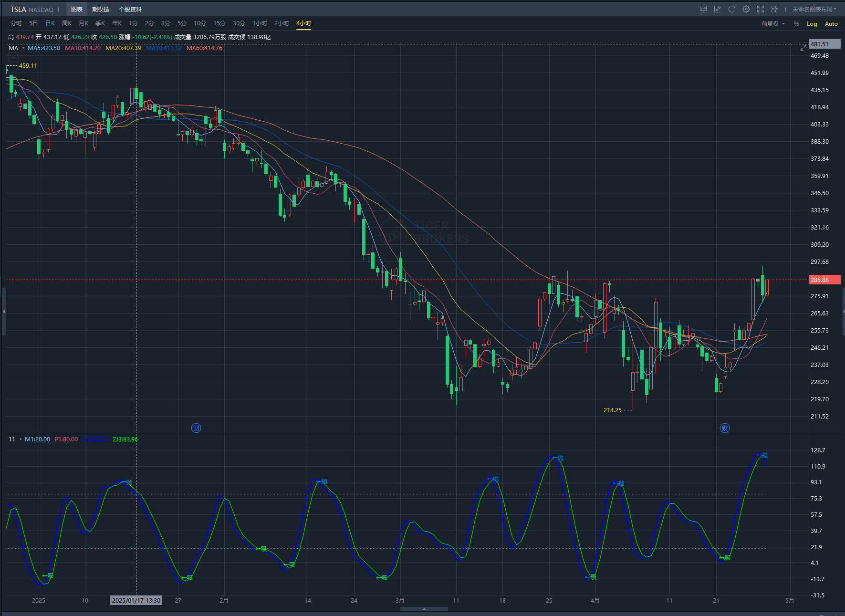Click the M1:20.00 indicator parameter
The height and width of the screenshot is (616, 845).
click(37, 439)
